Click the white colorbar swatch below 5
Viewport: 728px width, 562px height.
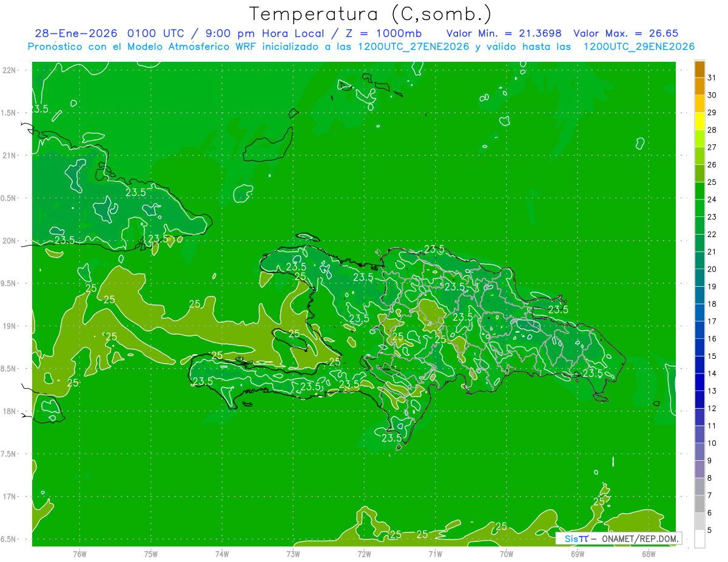coord(699,539)
